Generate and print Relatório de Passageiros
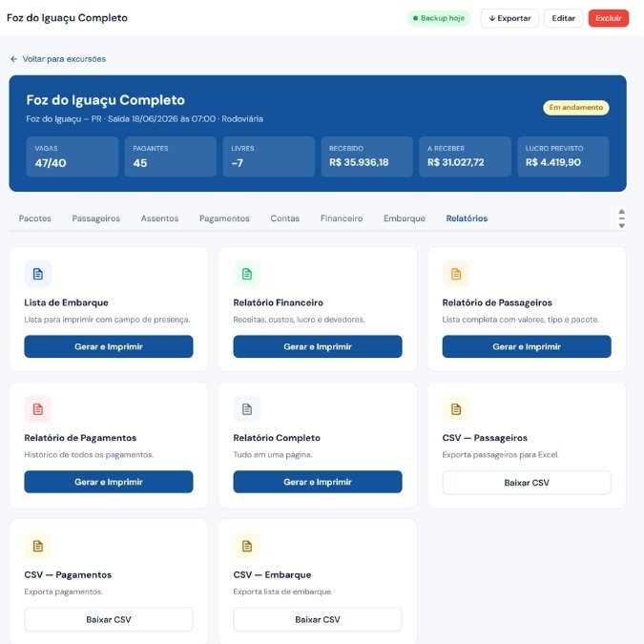Image resolution: width=644 pixels, height=644 pixels. [527, 346]
